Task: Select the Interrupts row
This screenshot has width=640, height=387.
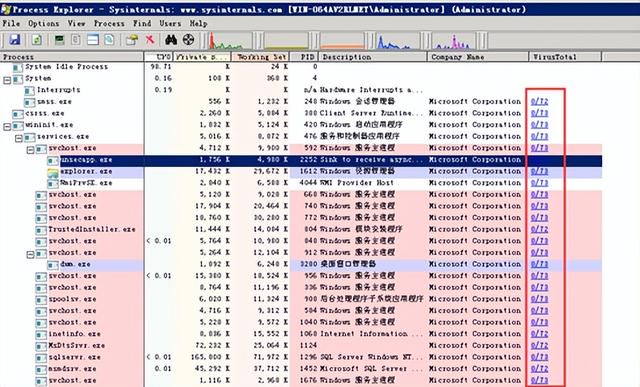Action: click(301, 90)
